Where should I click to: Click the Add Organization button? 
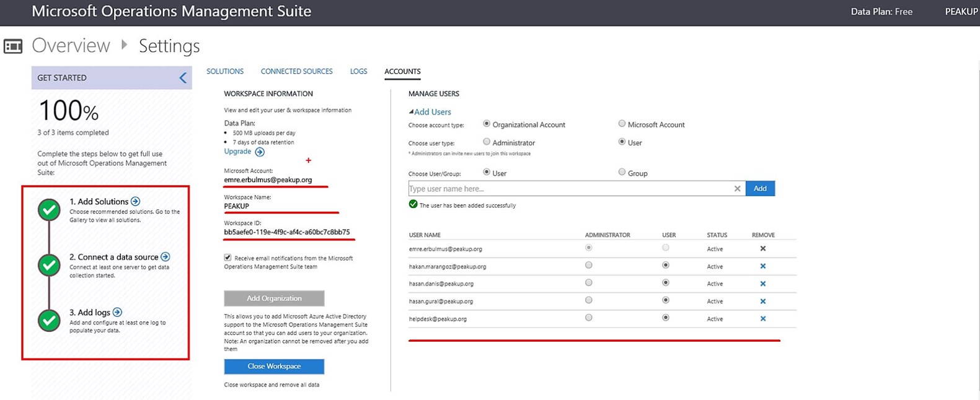point(274,298)
